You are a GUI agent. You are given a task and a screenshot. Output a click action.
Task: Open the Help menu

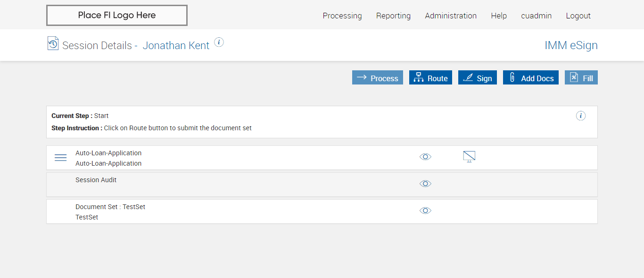point(499,16)
